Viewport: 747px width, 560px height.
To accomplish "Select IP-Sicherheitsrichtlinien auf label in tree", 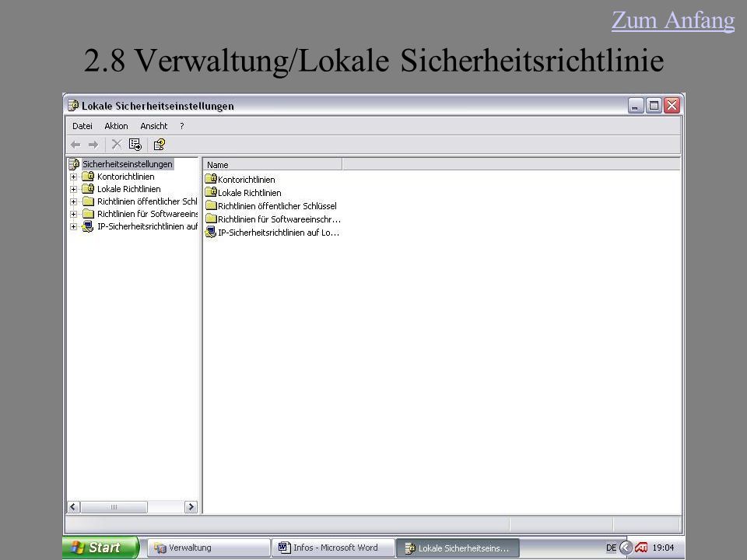I will click(147, 226).
